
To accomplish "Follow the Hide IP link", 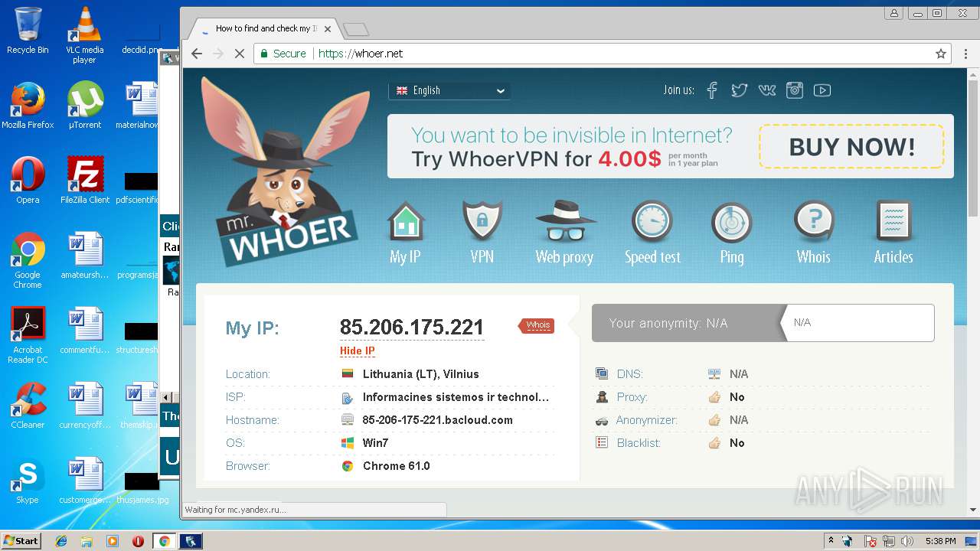I will click(358, 351).
